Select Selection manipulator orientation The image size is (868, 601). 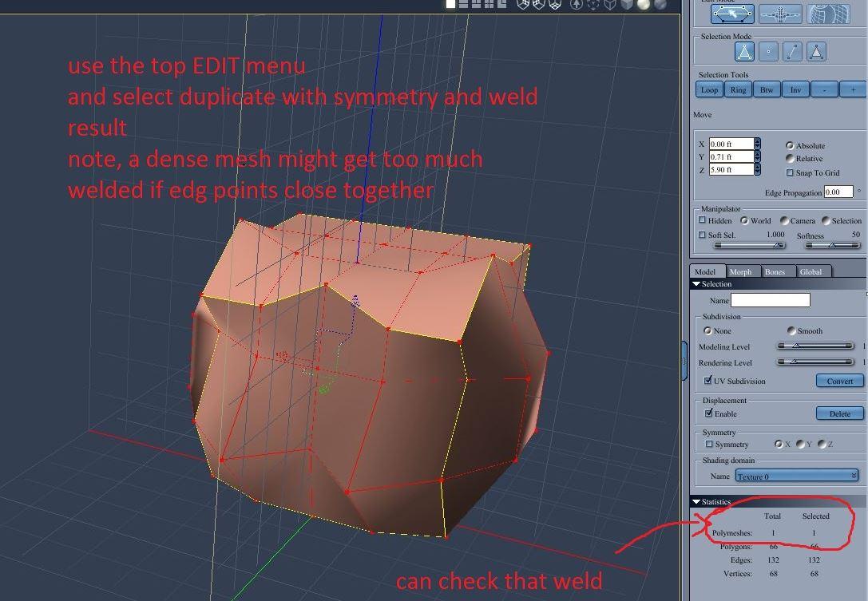pos(826,220)
